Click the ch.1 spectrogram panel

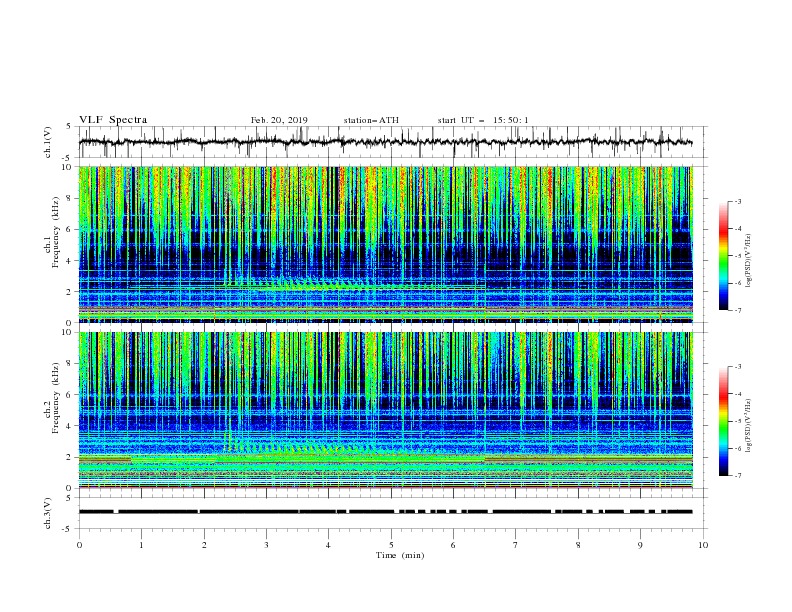pyautogui.click(x=386, y=244)
